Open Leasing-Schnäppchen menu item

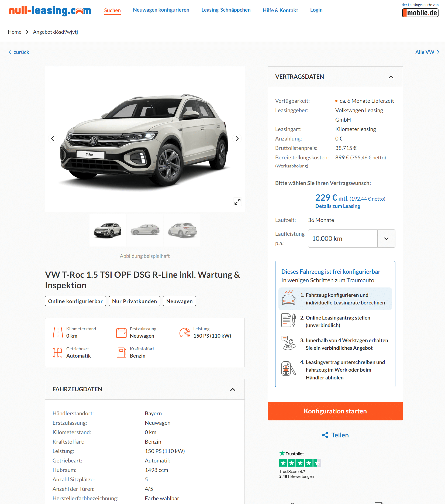(x=226, y=10)
